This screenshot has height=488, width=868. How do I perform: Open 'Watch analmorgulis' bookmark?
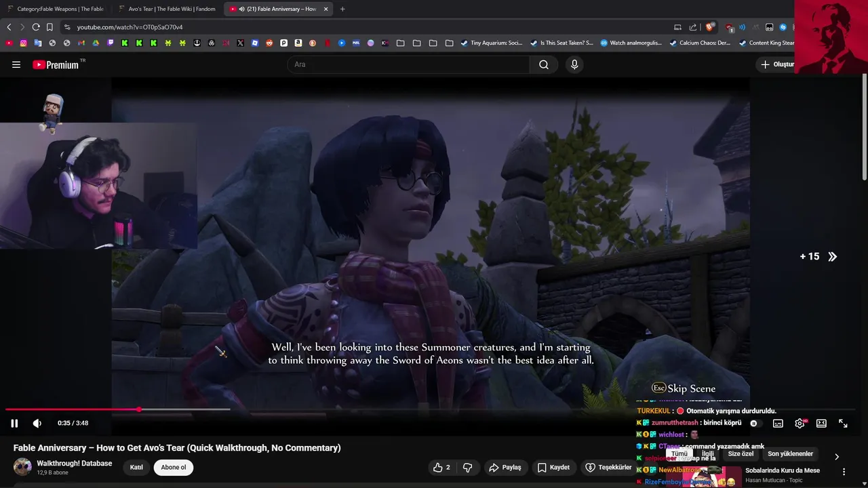pos(631,43)
